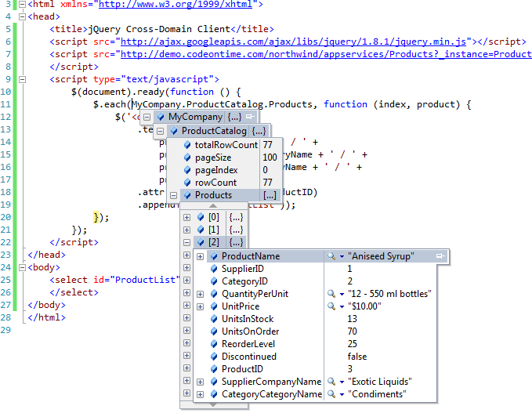
Task: Collapse the MyCompany node in datatip
Action: (147, 118)
